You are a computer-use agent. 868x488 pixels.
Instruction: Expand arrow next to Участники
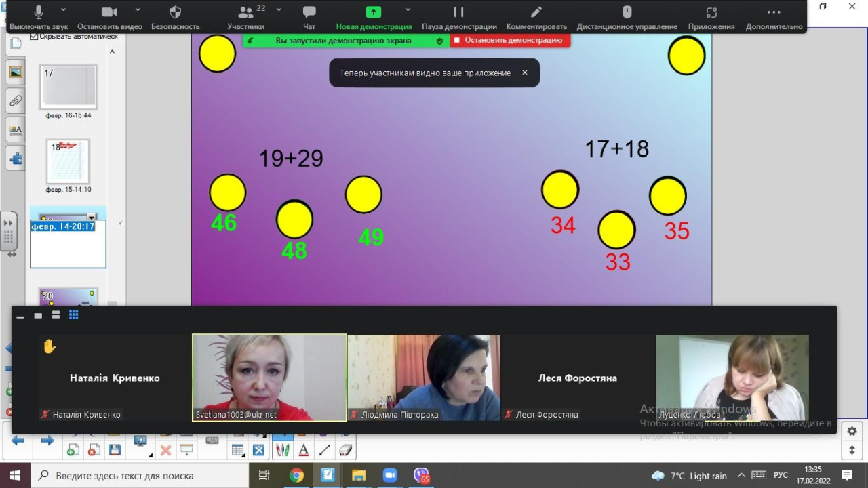pyautogui.click(x=279, y=10)
